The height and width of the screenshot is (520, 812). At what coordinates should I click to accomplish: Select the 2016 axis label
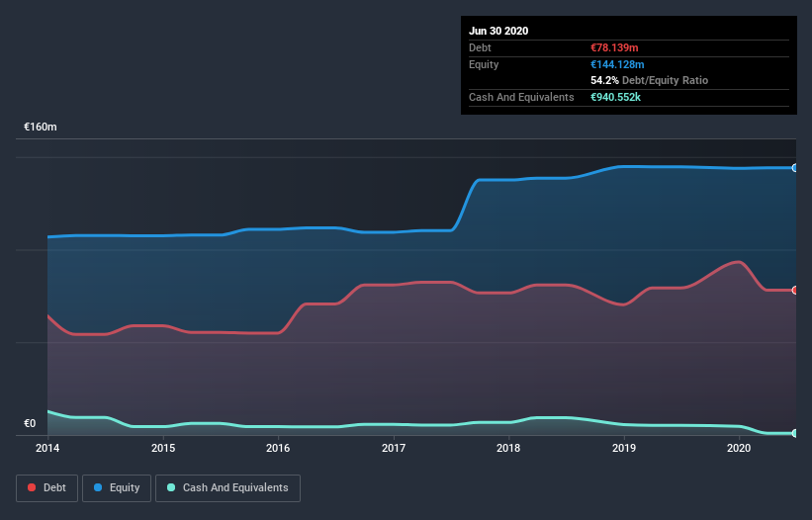pos(278,448)
